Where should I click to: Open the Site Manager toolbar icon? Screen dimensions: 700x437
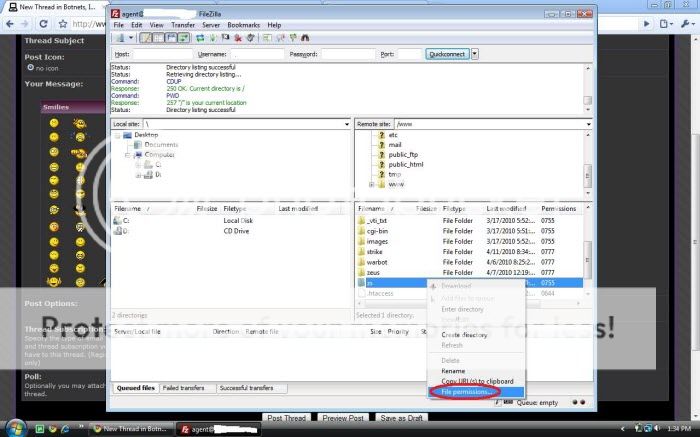point(119,37)
